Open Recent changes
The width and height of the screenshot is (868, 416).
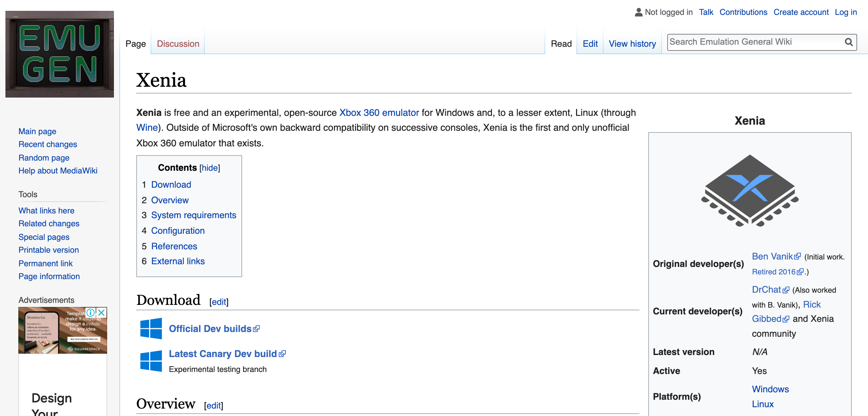point(48,144)
